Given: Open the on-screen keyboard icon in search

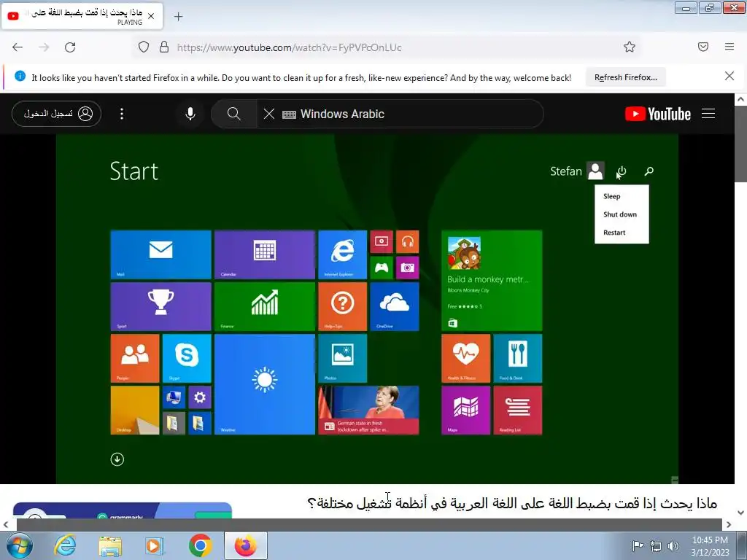Looking at the screenshot, I should tap(289, 114).
